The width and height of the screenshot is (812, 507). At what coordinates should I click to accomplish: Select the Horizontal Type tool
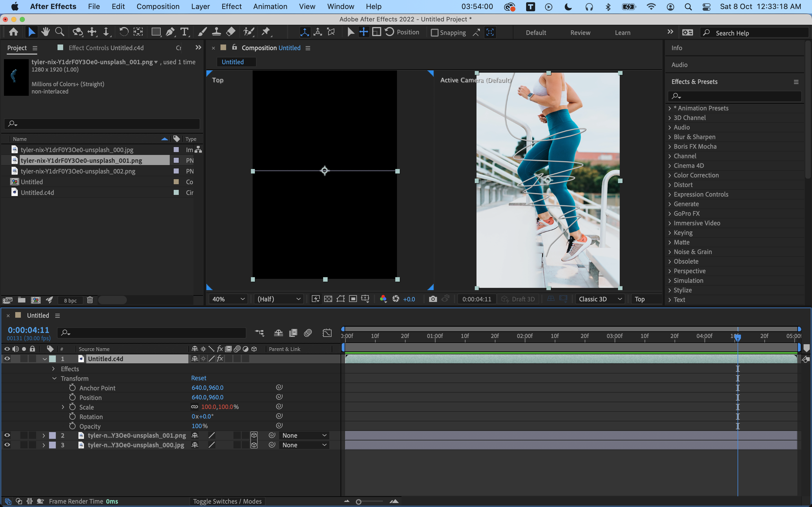(x=185, y=32)
